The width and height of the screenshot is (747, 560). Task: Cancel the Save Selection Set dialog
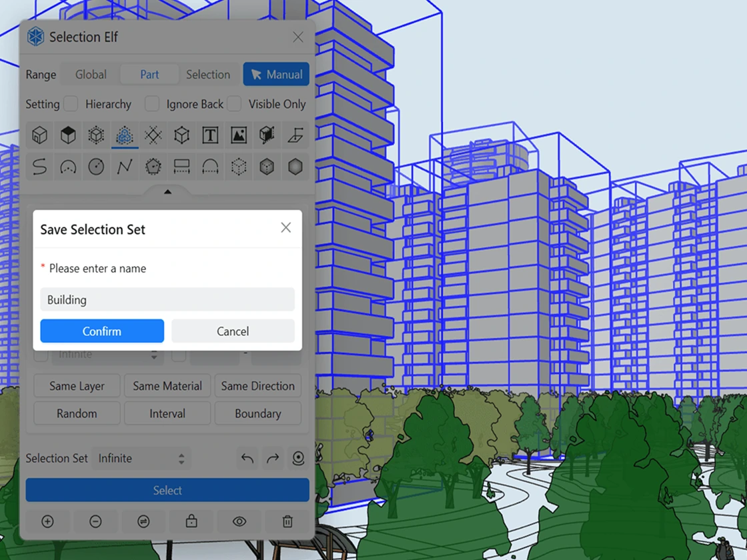[233, 331]
